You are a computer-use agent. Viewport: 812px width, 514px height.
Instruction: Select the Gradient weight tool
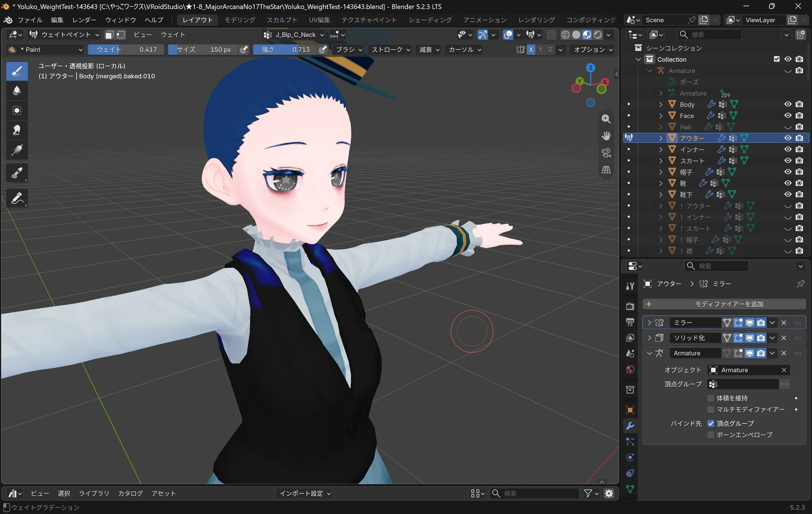(17, 150)
